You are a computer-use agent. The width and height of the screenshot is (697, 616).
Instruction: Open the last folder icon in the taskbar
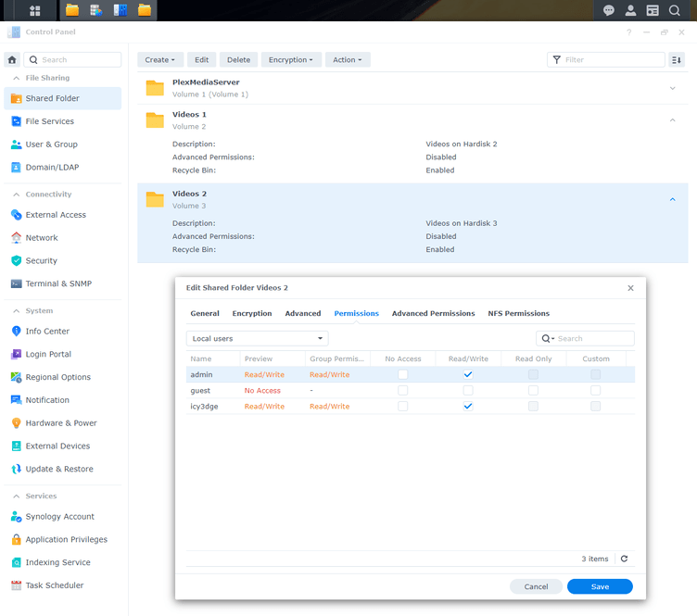[x=145, y=10]
